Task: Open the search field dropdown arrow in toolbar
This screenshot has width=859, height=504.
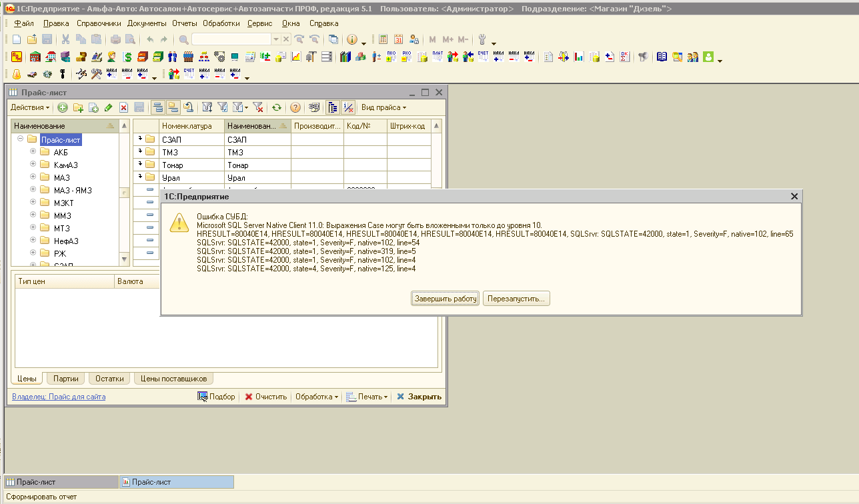Action: tap(276, 39)
